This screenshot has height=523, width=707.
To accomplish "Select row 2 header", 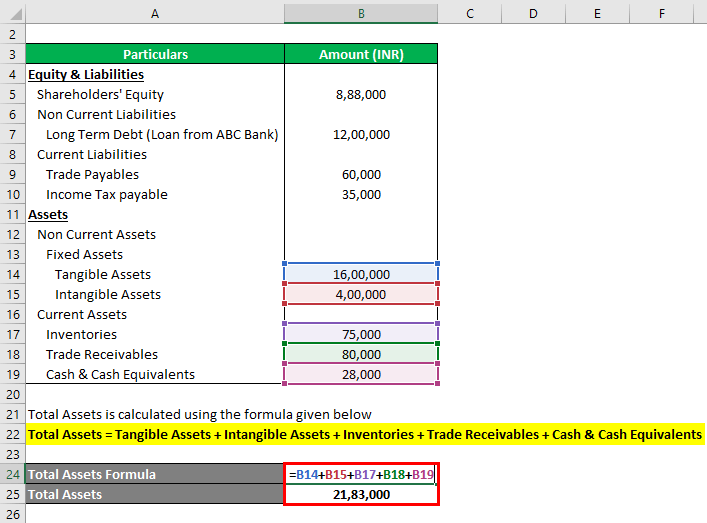I will point(13,34).
